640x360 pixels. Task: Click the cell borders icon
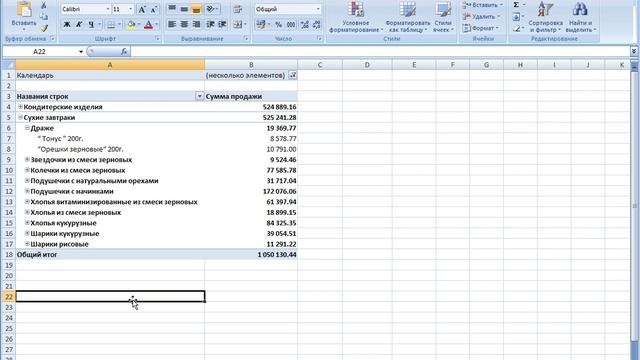[111, 25]
